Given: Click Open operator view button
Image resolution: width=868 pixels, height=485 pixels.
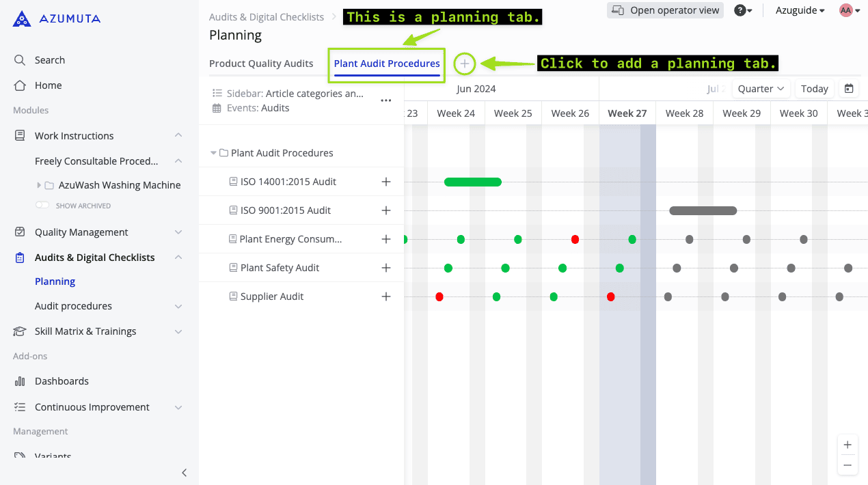Looking at the screenshot, I should 665,10.
